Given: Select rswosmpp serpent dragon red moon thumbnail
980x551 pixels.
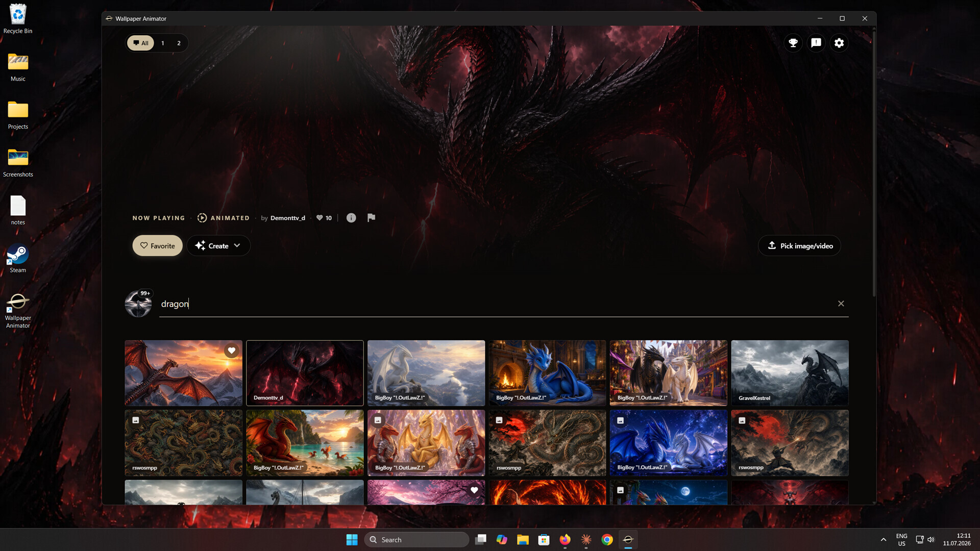Looking at the screenshot, I should [547, 443].
